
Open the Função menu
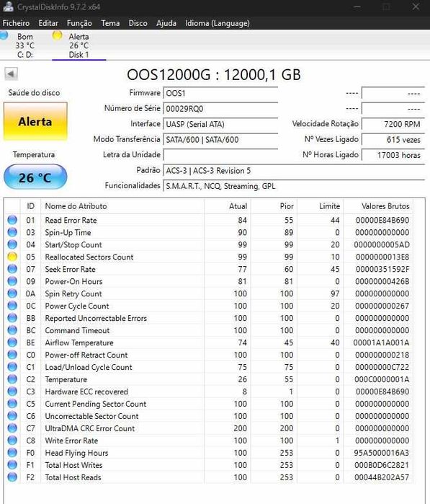(79, 23)
